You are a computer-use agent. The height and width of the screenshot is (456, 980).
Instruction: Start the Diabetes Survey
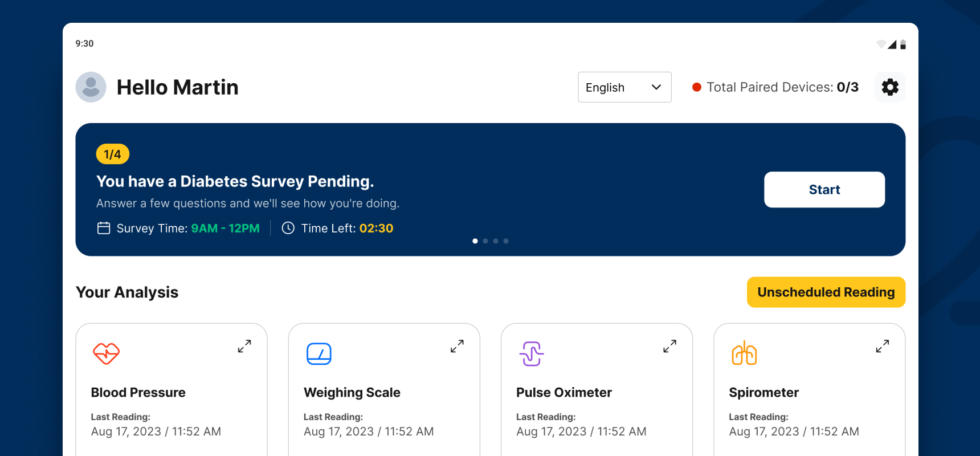[x=824, y=190]
